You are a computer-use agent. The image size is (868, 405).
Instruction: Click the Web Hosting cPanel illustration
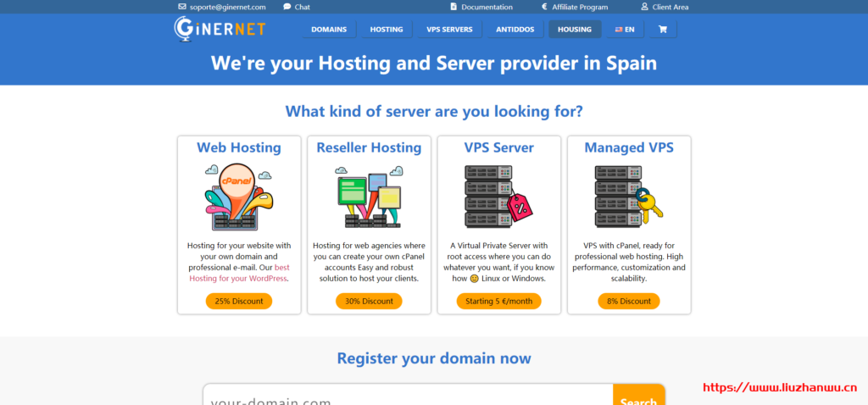tap(238, 197)
